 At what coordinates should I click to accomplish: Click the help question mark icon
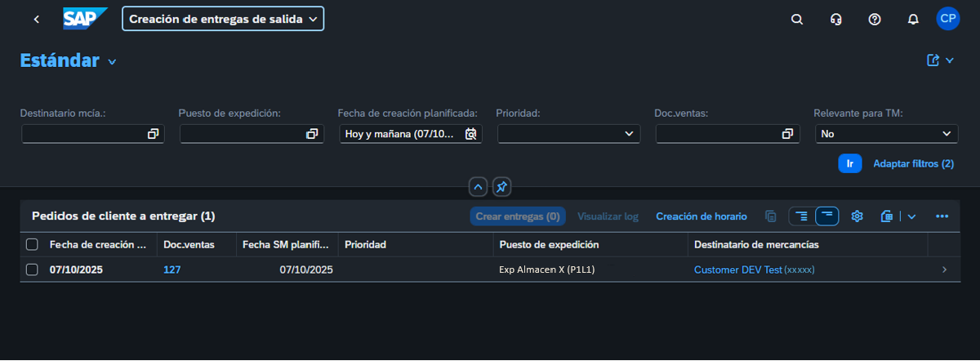point(875,19)
